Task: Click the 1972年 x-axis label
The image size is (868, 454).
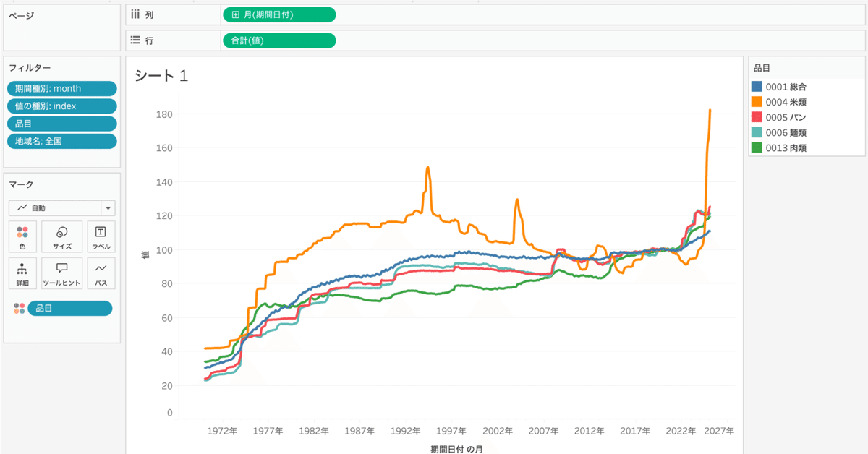Action: [x=222, y=431]
